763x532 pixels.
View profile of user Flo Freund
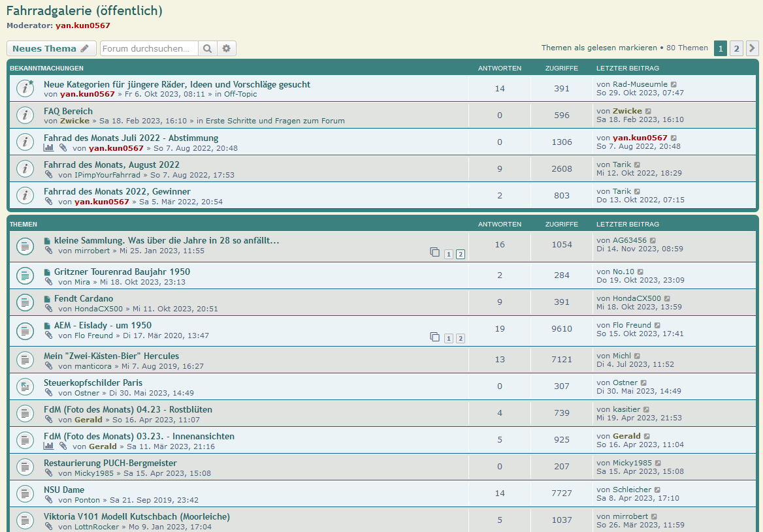(93, 336)
